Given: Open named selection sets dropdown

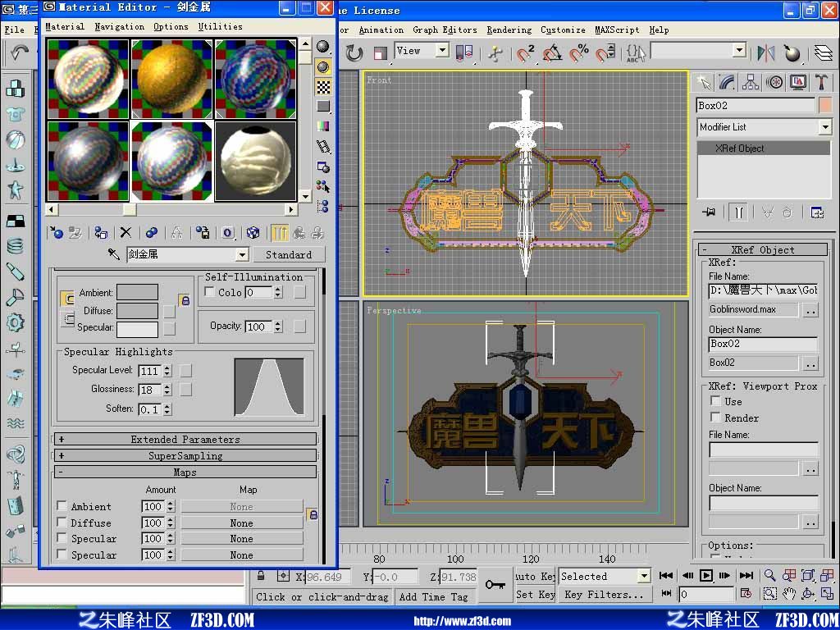Looking at the screenshot, I should [739, 51].
